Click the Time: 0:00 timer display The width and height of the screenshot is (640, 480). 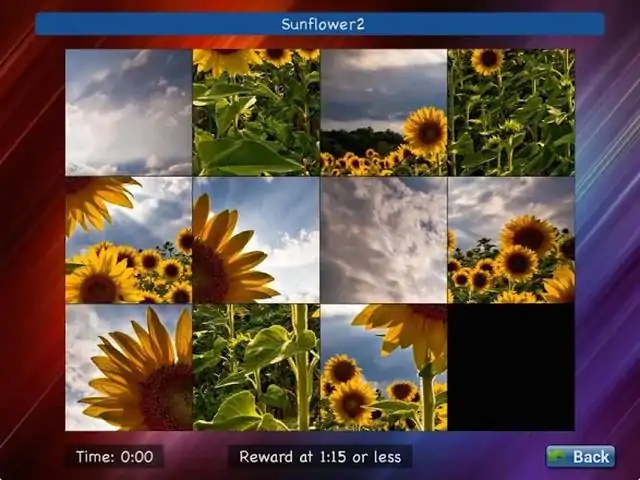[x=115, y=457]
